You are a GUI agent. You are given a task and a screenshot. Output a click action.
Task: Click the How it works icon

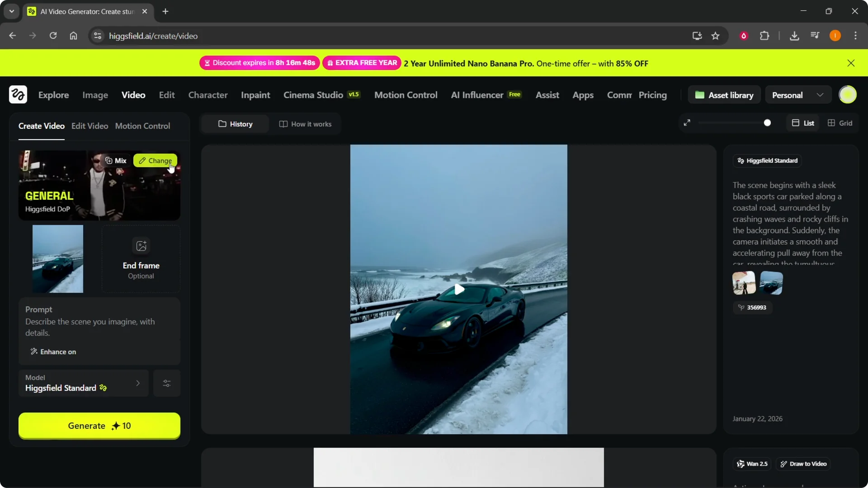[x=283, y=124]
